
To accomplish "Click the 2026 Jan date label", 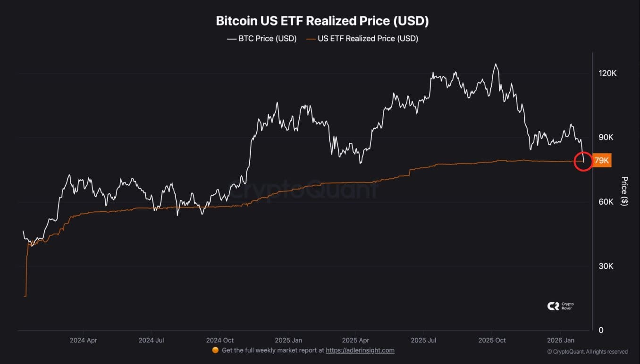I will pos(560,340).
